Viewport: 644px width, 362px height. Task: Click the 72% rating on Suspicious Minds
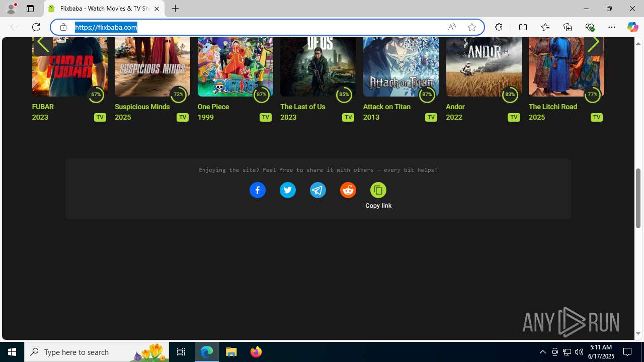(179, 94)
